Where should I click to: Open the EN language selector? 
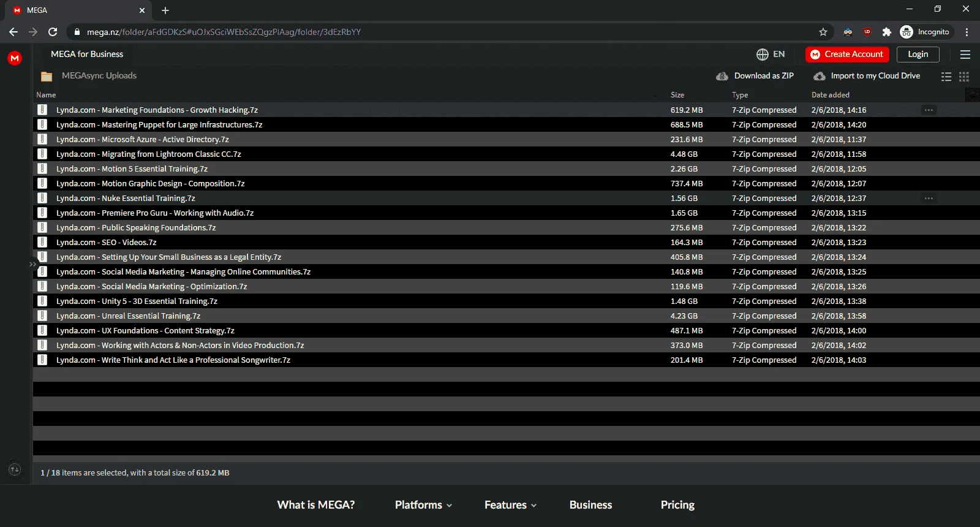(771, 55)
